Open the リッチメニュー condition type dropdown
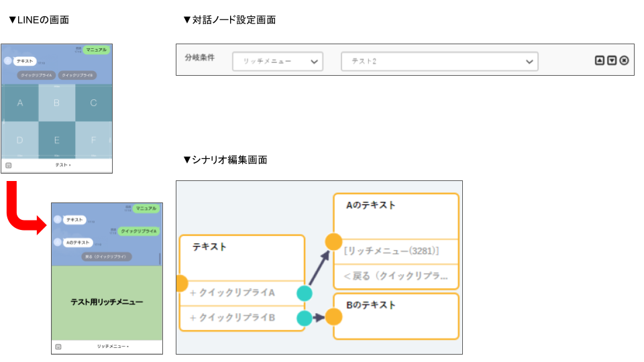 pos(278,62)
